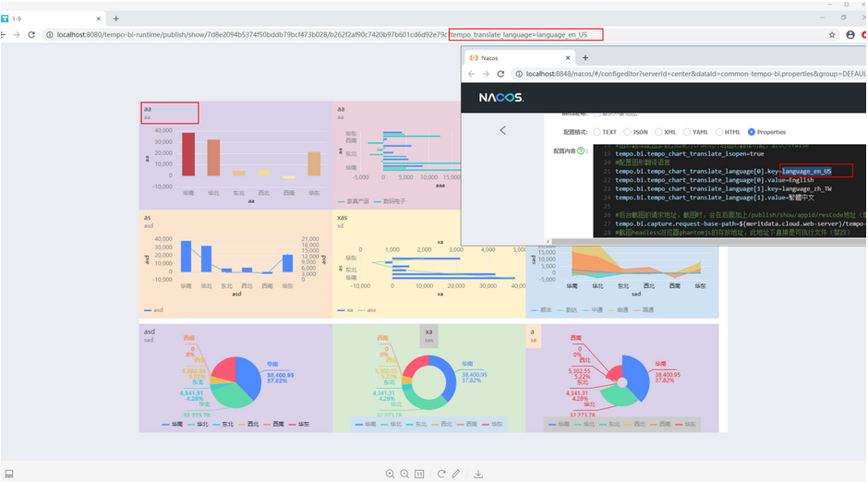Select the YAML config format radio

pyautogui.click(x=687, y=132)
